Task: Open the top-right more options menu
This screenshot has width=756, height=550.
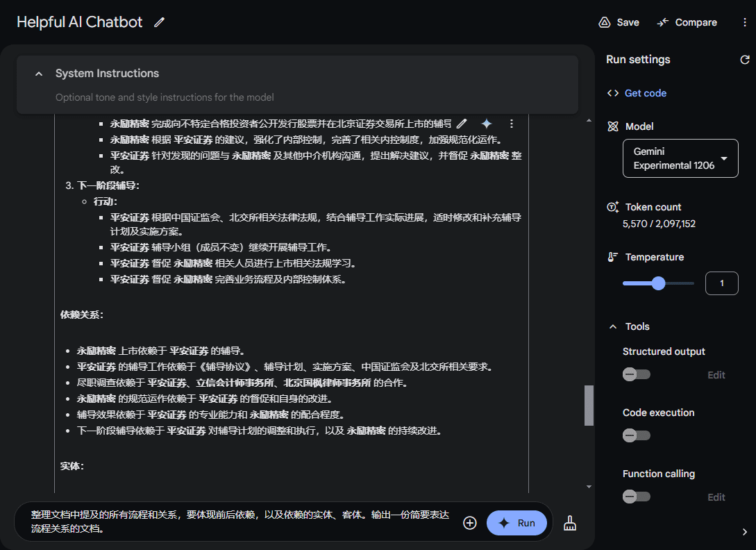Action: [x=744, y=22]
